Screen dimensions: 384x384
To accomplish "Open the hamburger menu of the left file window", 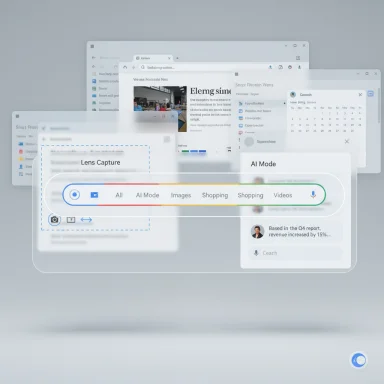I will (x=17, y=116).
